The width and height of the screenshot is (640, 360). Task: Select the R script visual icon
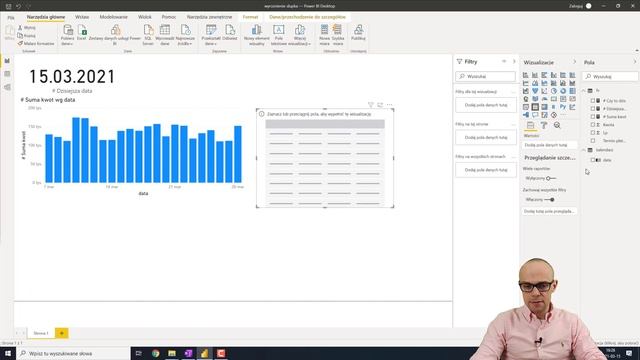click(x=553, y=107)
